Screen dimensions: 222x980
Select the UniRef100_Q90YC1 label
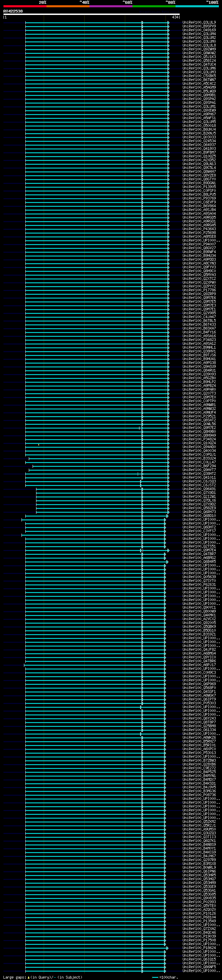click(199, 608)
